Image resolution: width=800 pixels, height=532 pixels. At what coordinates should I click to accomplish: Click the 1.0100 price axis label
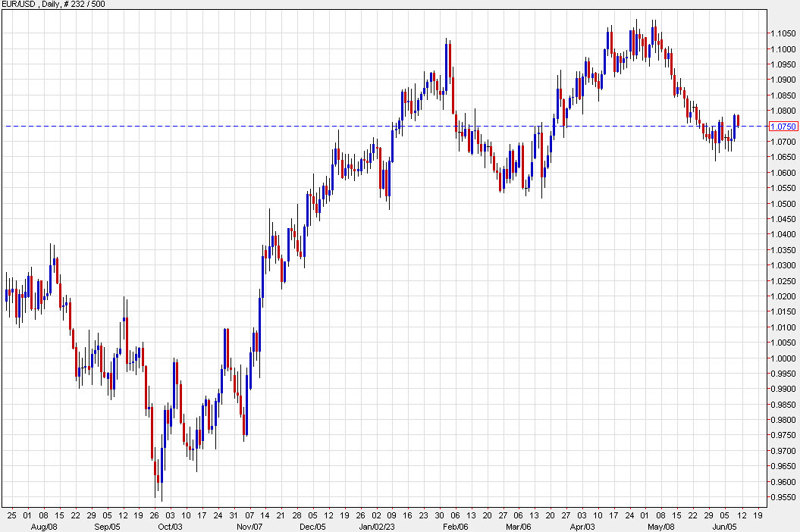click(x=783, y=327)
